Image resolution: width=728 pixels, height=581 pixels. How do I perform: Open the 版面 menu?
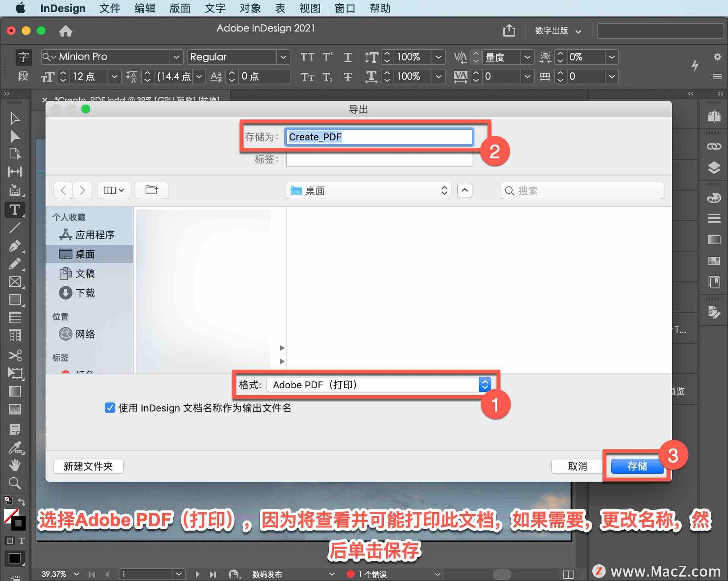[x=180, y=8]
